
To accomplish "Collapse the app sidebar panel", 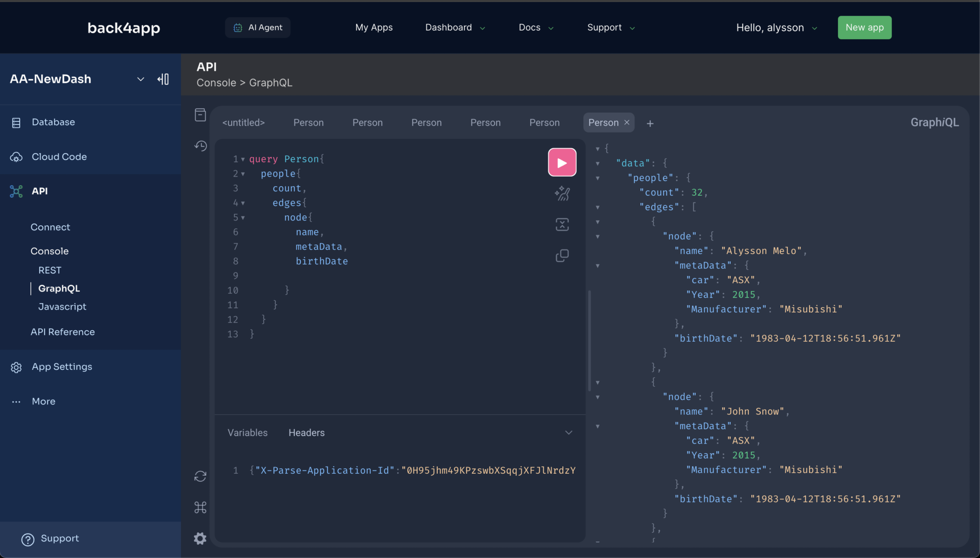I will coord(163,79).
